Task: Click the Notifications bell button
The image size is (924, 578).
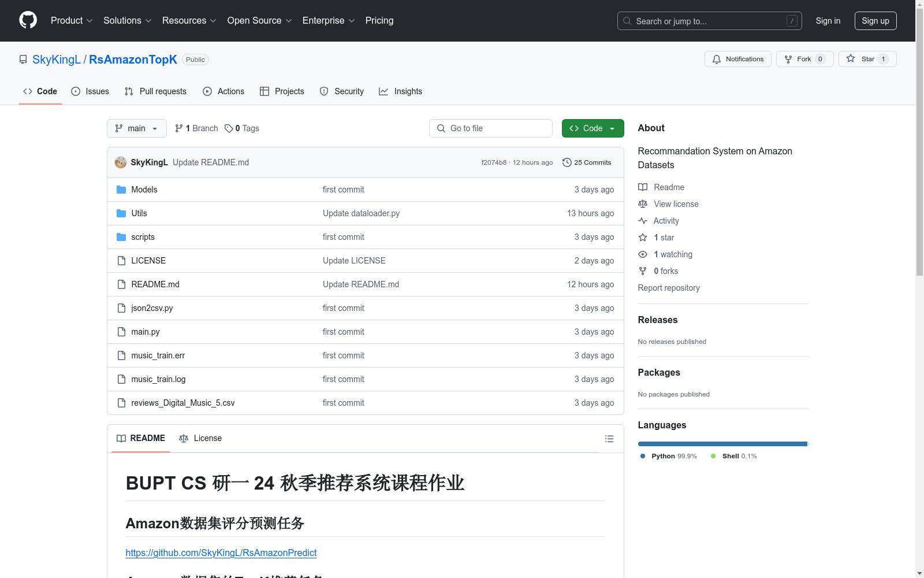Action: point(737,59)
